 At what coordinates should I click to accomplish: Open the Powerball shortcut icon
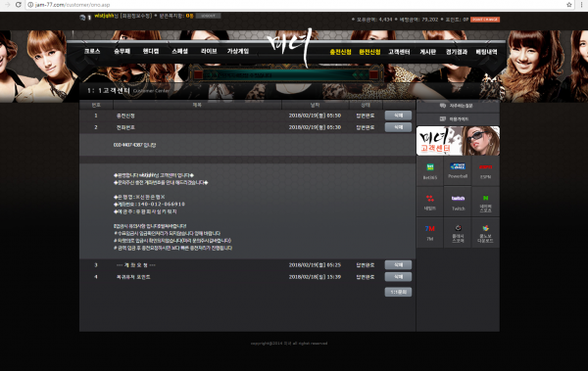(x=458, y=171)
